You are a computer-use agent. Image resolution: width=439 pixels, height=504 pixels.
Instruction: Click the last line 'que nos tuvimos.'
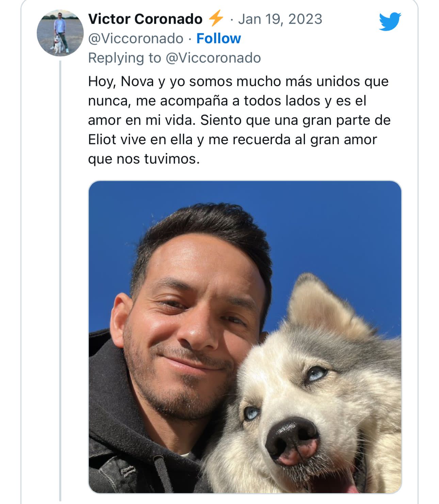pos(144,159)
